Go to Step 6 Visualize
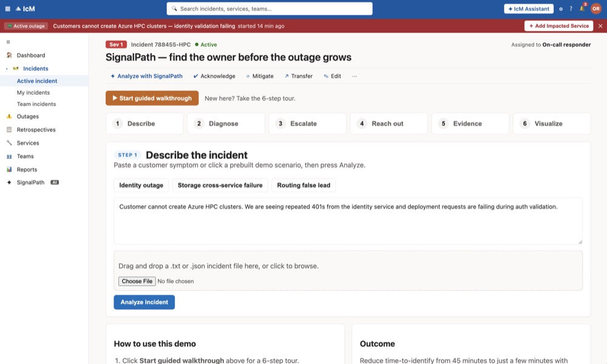607x364 pixels. (x=552, y=123)
